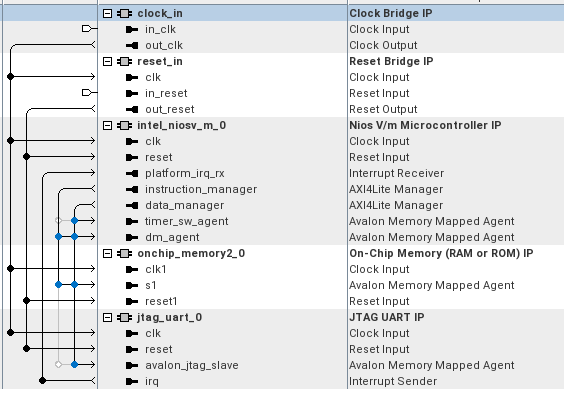Click the Reset Output description
The width and height of the screenshot is (564, 396).
pyautogui.click(x=383, y=109)
